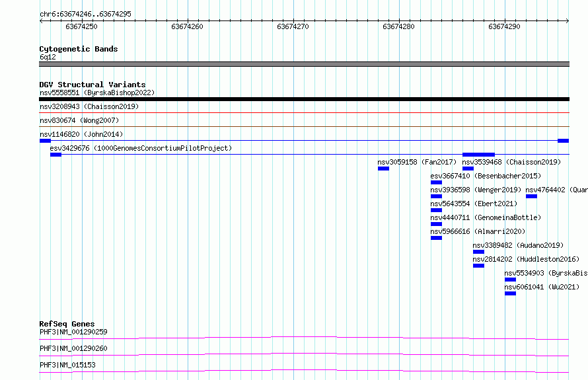The image size is (588, 380).
Task: Open variant esv3429676 (1000GenomesConsortiumPilotProject)
Action: click(141, 148)
